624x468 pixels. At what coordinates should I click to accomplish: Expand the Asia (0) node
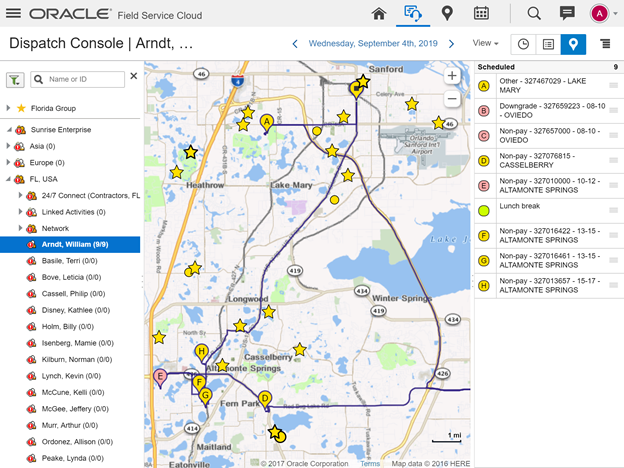(8, 146)
